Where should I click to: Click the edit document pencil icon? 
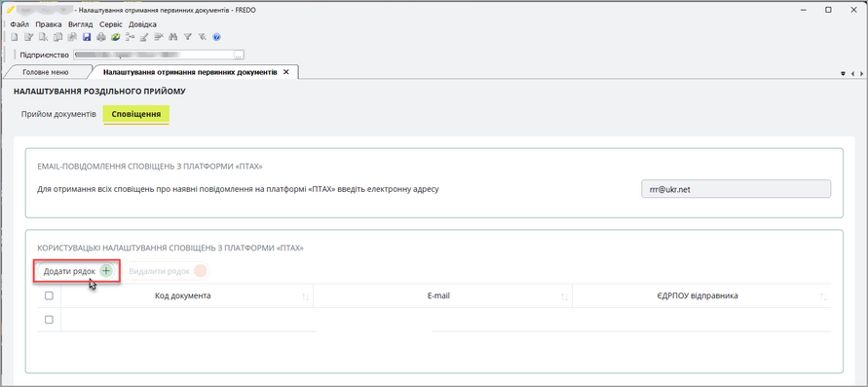tap(29, 37)
